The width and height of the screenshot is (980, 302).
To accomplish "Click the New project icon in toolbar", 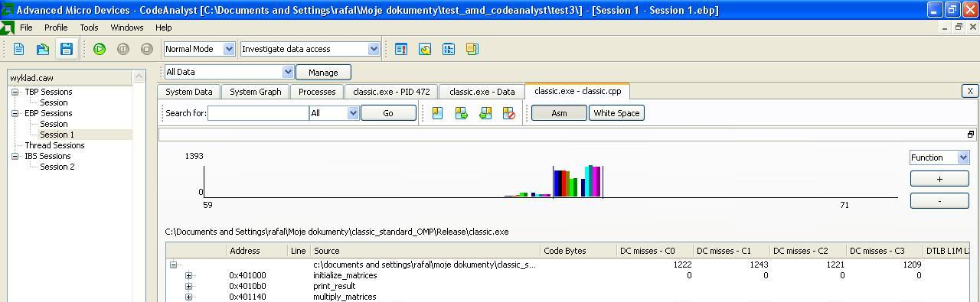I will tap(19, 49).
